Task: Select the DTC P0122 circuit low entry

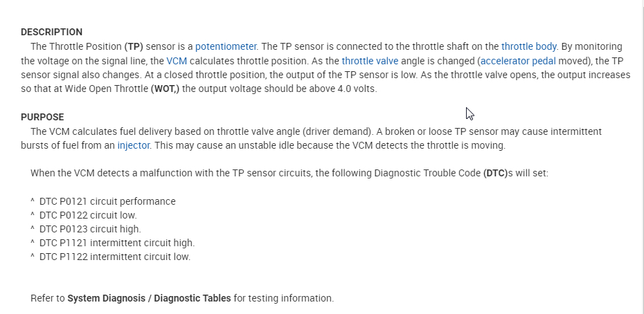Action: pyautogui.click(x=88, y=215)
